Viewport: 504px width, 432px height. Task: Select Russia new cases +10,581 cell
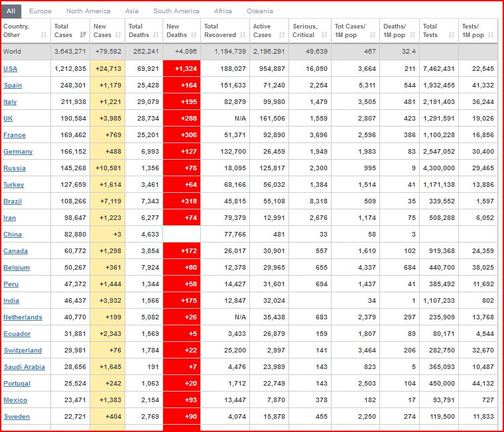click(107, 168)
